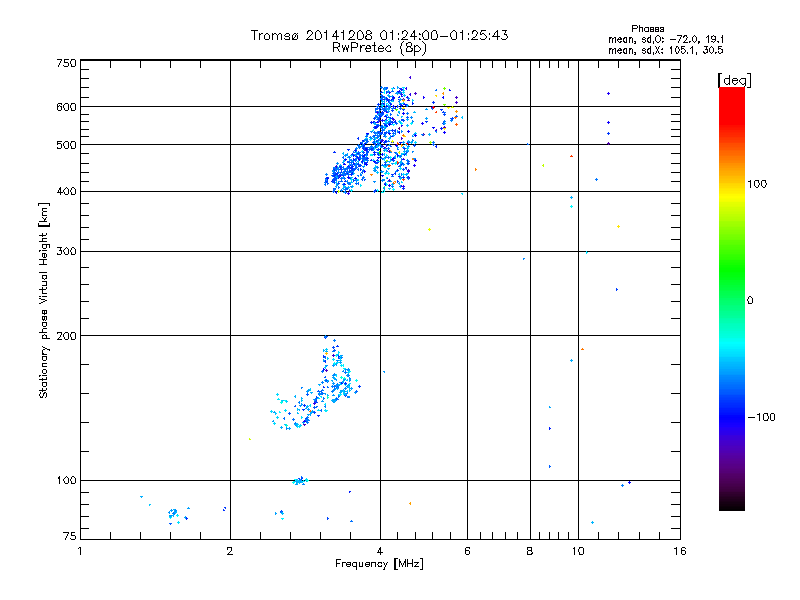Click the colorbar tick label '0'
The width and height of the screenshot is (800, 600).
(x=750, y=301)
